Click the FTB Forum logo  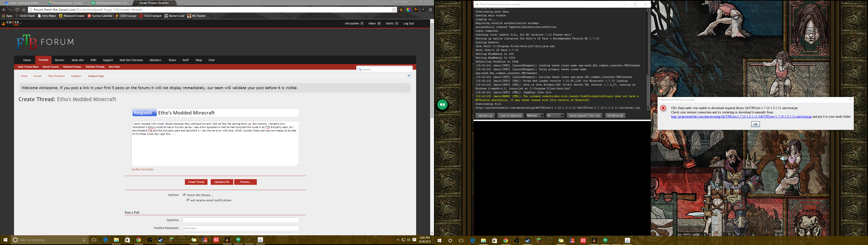point(45,42)
